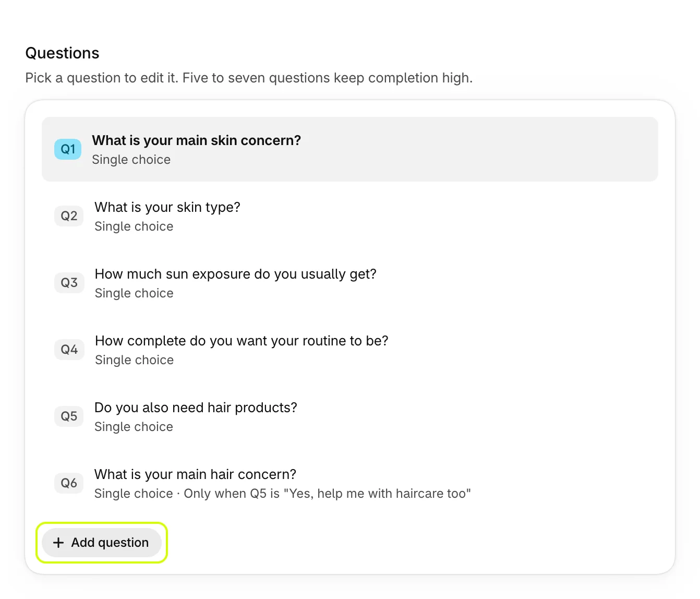This screenshot has width=700, height=599.
Task: Open "What is your main skin concern?" question
Action: coord(350,149)
